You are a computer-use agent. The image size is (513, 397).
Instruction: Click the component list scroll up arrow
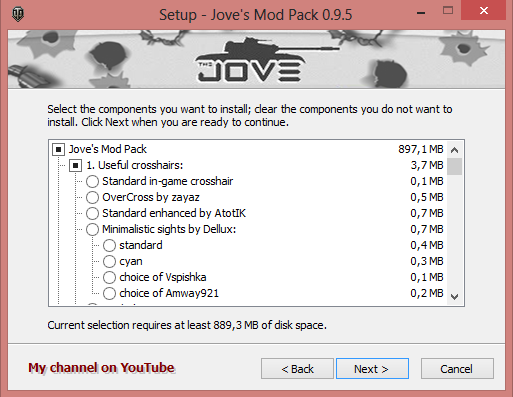click(x=454, y=150)
